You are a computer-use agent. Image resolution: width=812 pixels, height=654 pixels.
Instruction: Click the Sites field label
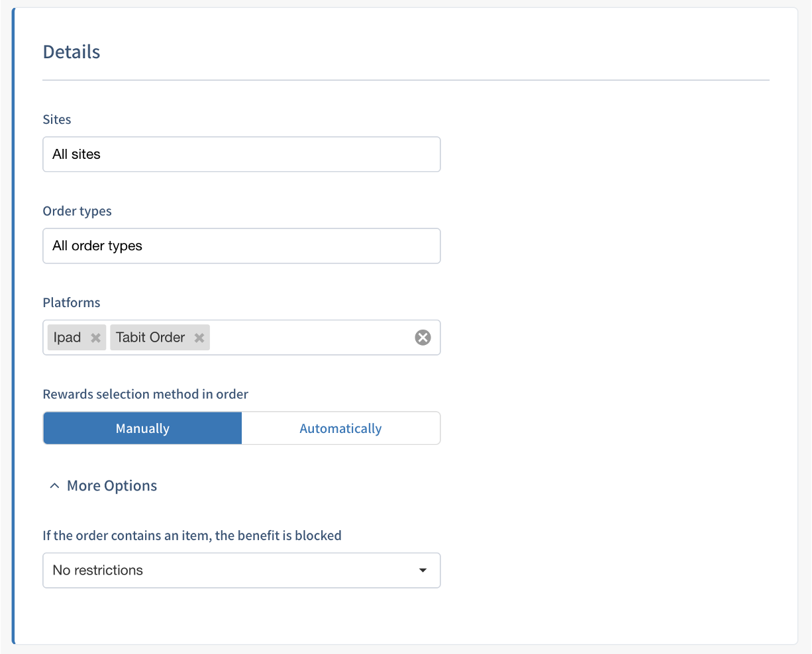[x=57, y=120]
